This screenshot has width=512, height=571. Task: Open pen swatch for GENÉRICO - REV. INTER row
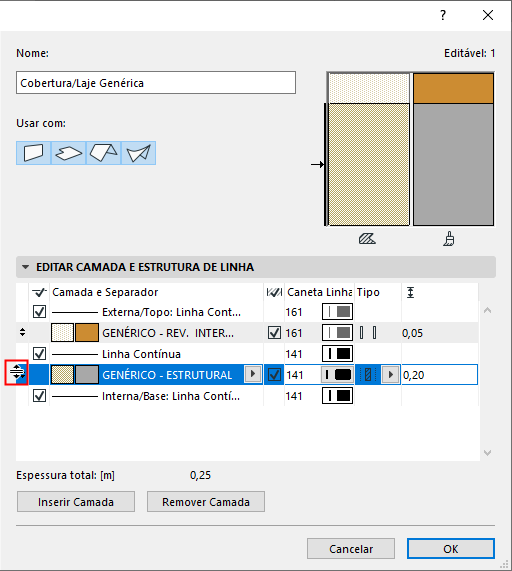338,333
